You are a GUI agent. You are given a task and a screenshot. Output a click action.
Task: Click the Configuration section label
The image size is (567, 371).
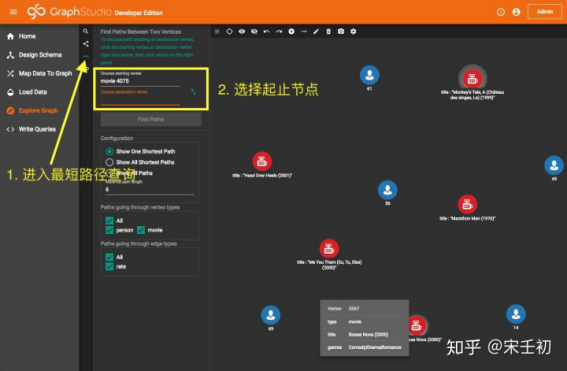(x=117, y=138)
